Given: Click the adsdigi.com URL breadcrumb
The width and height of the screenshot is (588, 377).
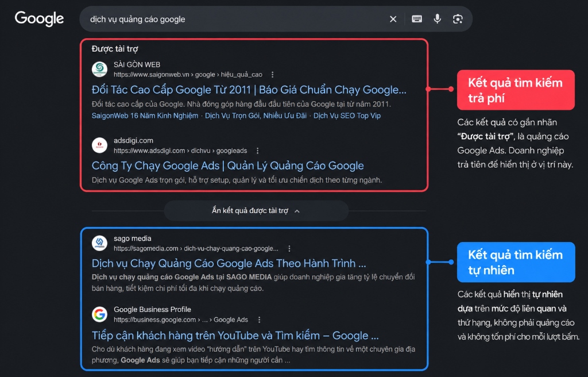Looking at the screenshot, I should point(180,151).
